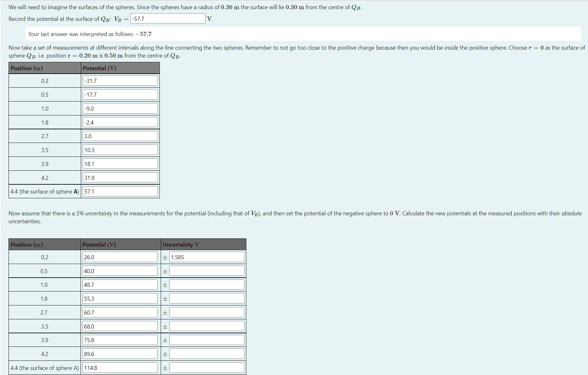Click the VB potential input showing -57.7
The width and height of the screenshot is (588, 375).
pos(168,19)
